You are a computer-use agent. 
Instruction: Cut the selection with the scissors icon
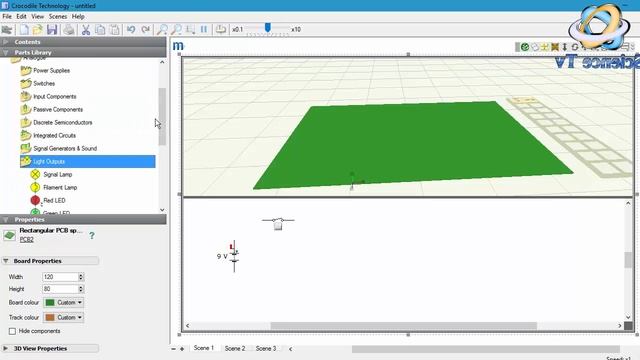[x=86, y=29]
